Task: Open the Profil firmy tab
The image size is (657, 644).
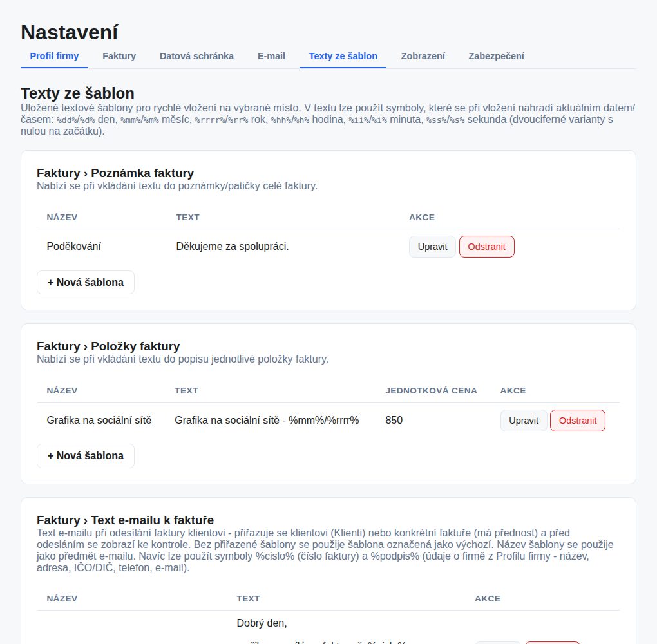Action: tap(54, 56)
